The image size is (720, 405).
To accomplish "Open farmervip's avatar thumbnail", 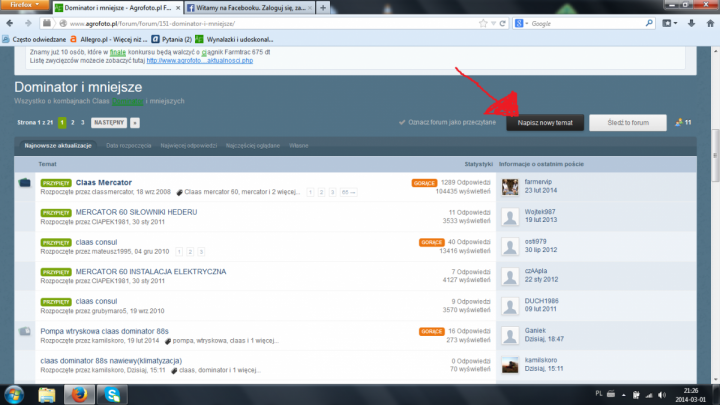I will (510, 186).
